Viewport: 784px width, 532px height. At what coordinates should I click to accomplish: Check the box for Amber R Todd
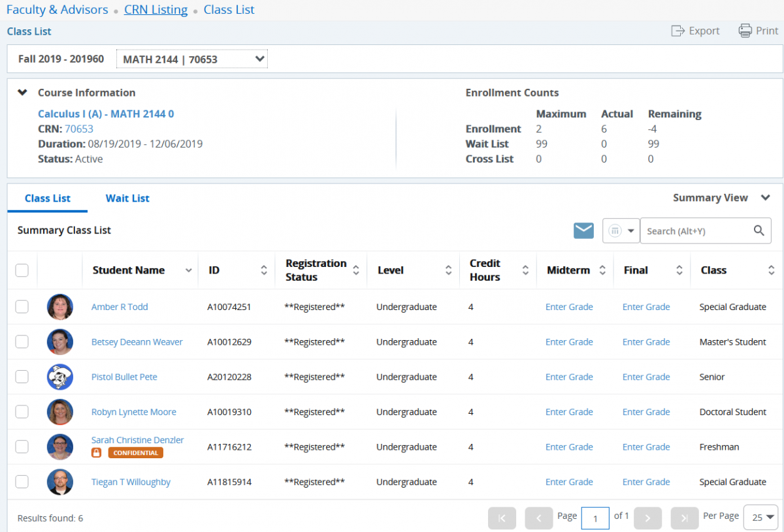[22, 307]
